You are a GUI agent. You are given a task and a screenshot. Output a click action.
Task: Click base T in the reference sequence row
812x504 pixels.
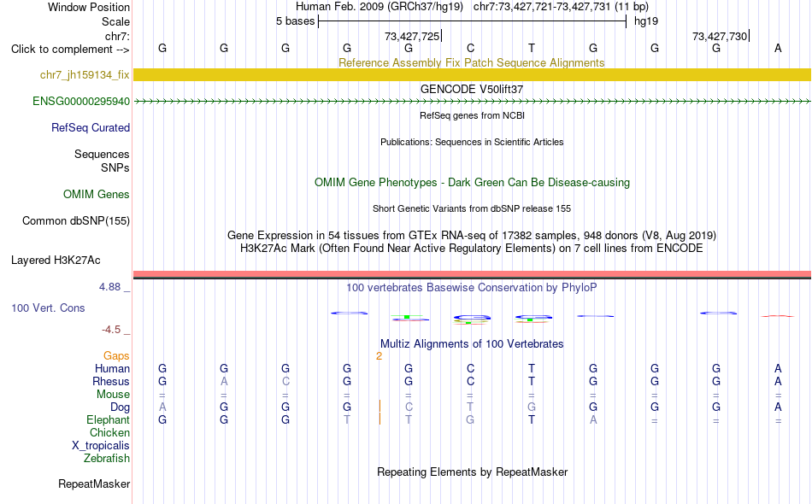[532, 48]
